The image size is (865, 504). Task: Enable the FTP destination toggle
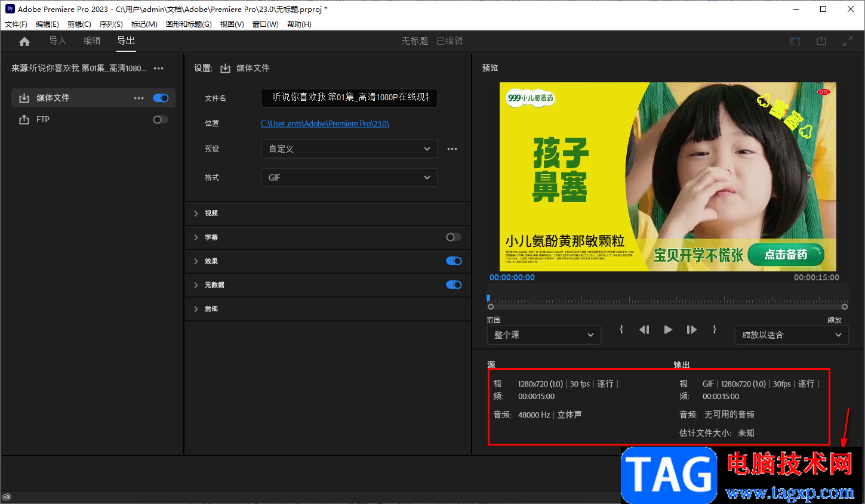[161, 119]
